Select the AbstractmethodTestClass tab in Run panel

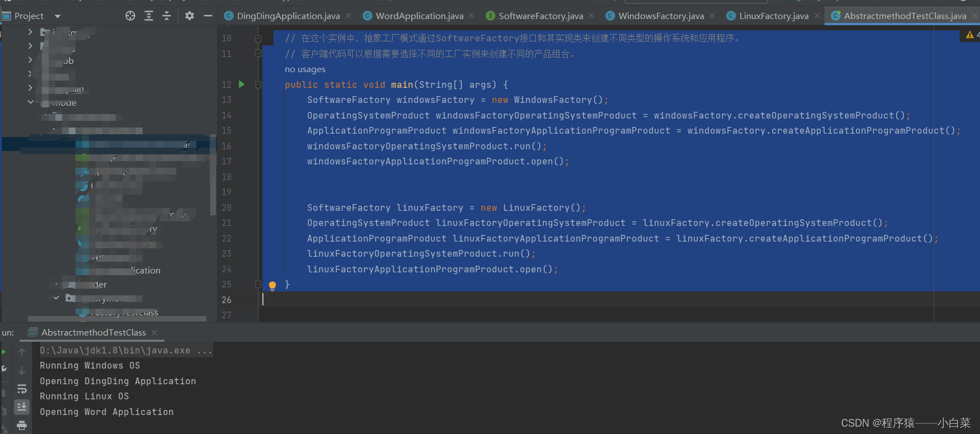pos(93,332)
